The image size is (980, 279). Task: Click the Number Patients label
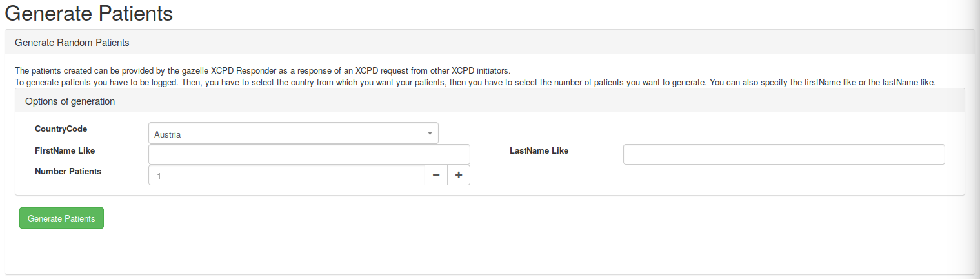pos(68,171)
